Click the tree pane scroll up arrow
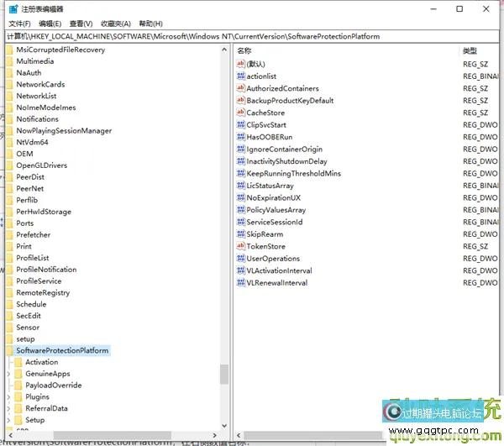This screenshot has width=504, height=446. [x=224, y=50]
